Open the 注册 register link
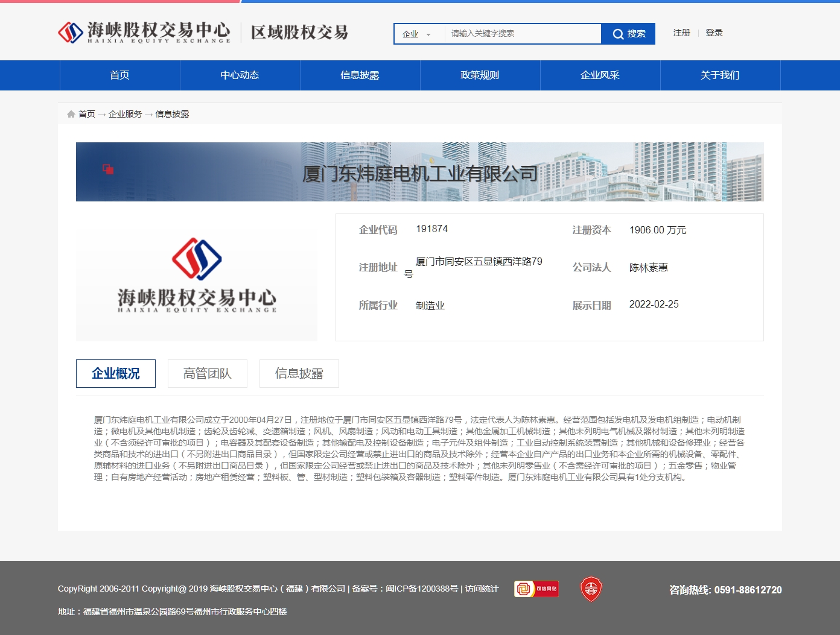840x635 pixels. tap(681, 33)
